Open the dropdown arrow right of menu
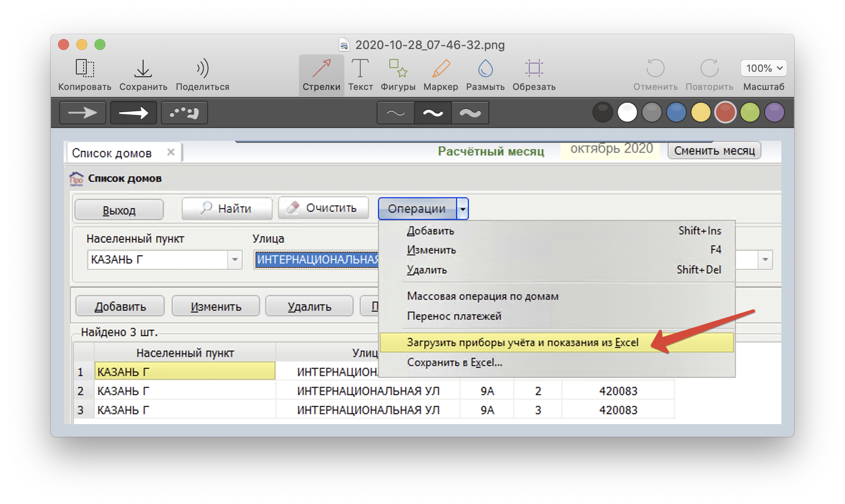The width and height of the screenshot is (845, 504). (x=765, y=259)
